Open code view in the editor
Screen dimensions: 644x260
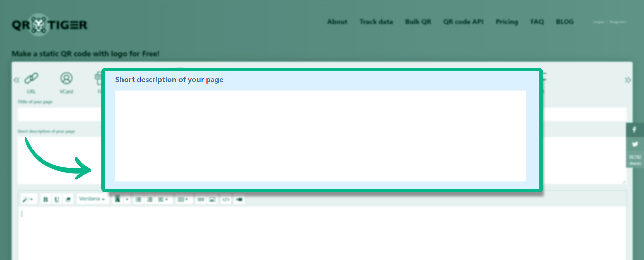click(x=226, y=200)
